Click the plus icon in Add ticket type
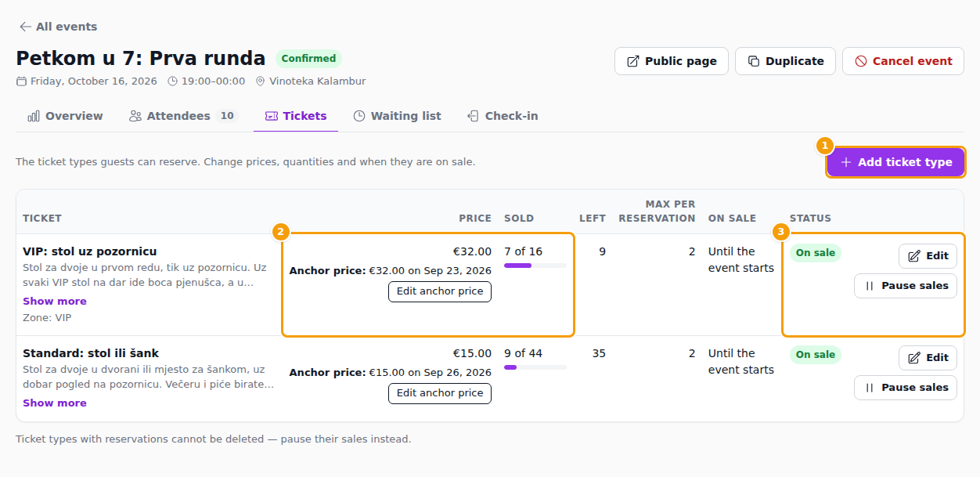 coord(846,162)
